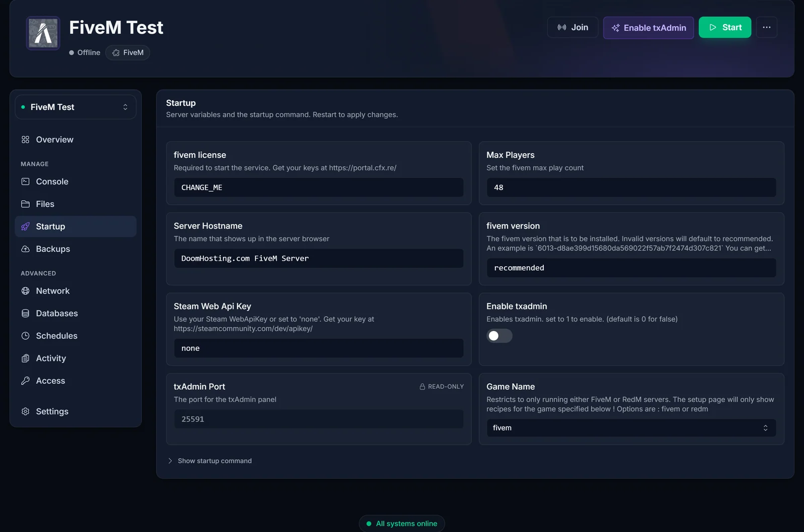Open the Game Name fivem dropdown
This screenshot has width=804, height=532.
(x=631, y=428)
